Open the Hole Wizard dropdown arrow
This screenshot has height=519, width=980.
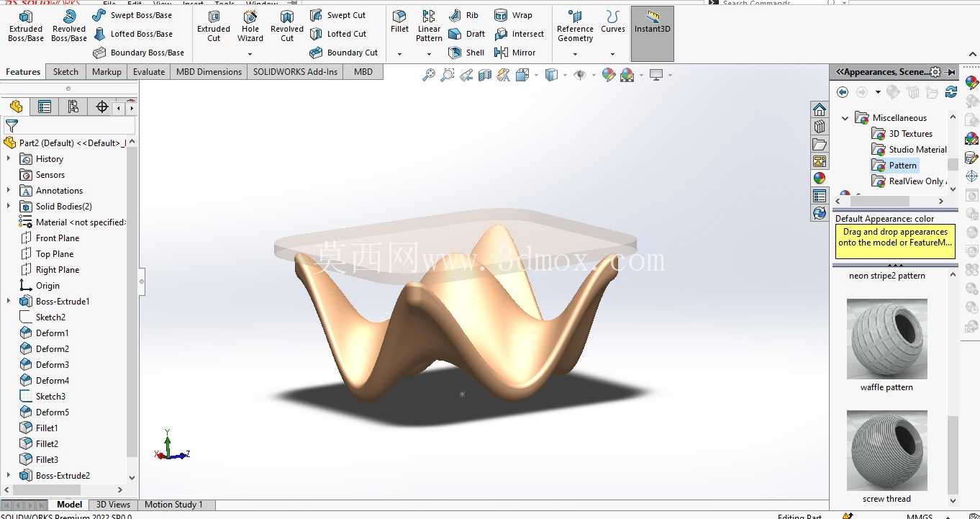(250, 54)
